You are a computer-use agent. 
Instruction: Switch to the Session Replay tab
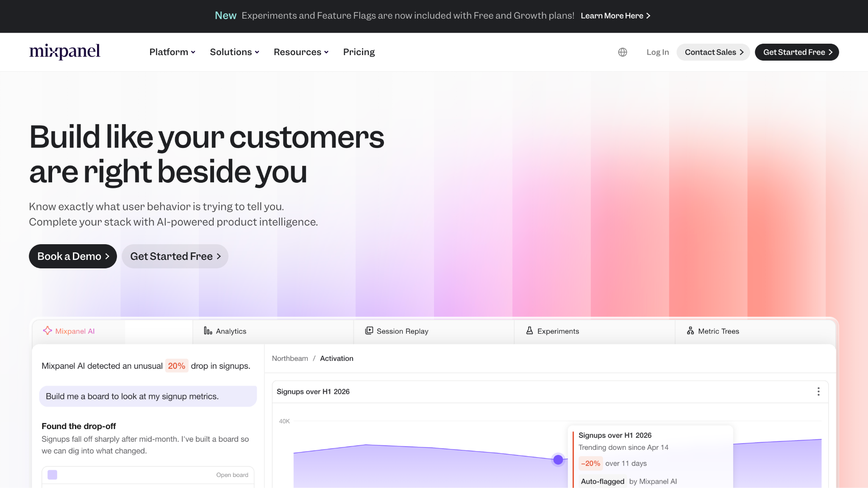coord(434,331)
